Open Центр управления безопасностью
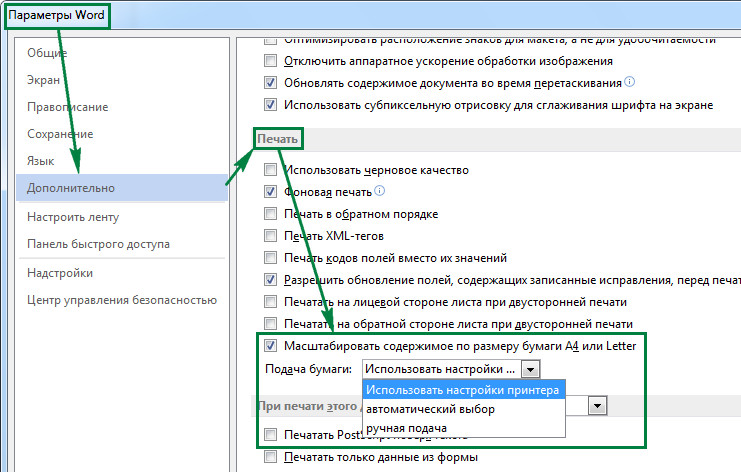The width and height of the screenshot is (741, 472). pyautogui.click(x=122, y=300)
